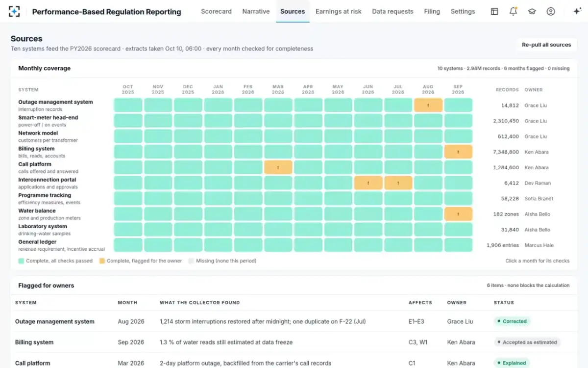588x368 pixels.
Task: Select the General ledger row label
Action: point(37,242)
